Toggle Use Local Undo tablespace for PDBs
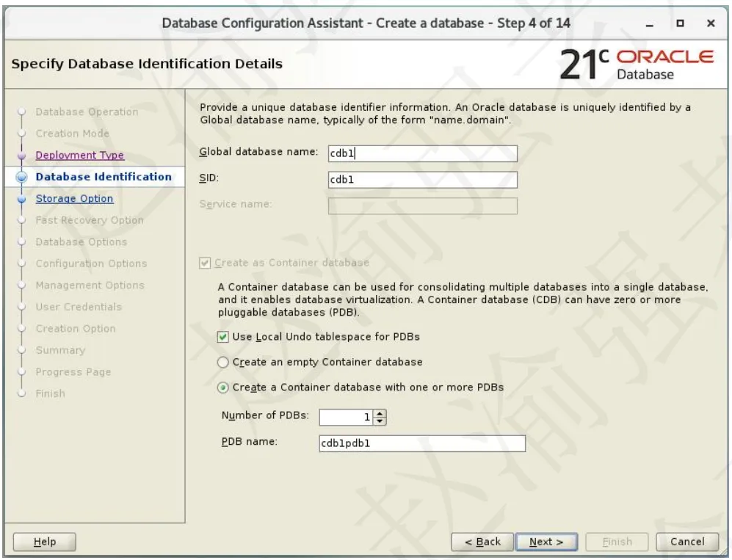Screen dimensions: 732x560 click(222, 337)
